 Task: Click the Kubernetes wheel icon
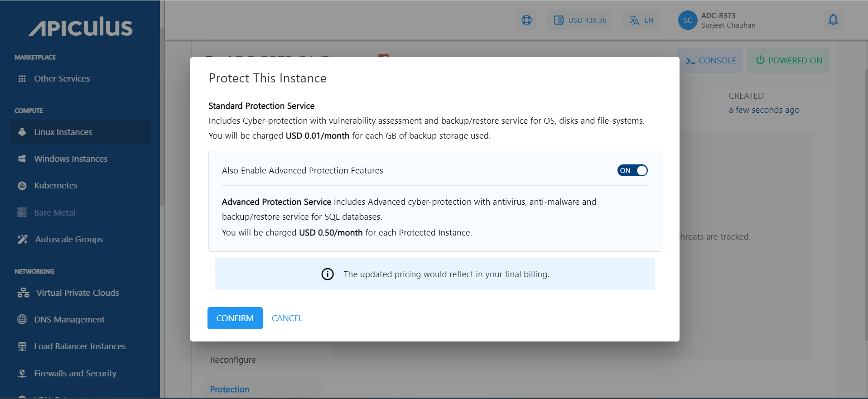[22, 186]
